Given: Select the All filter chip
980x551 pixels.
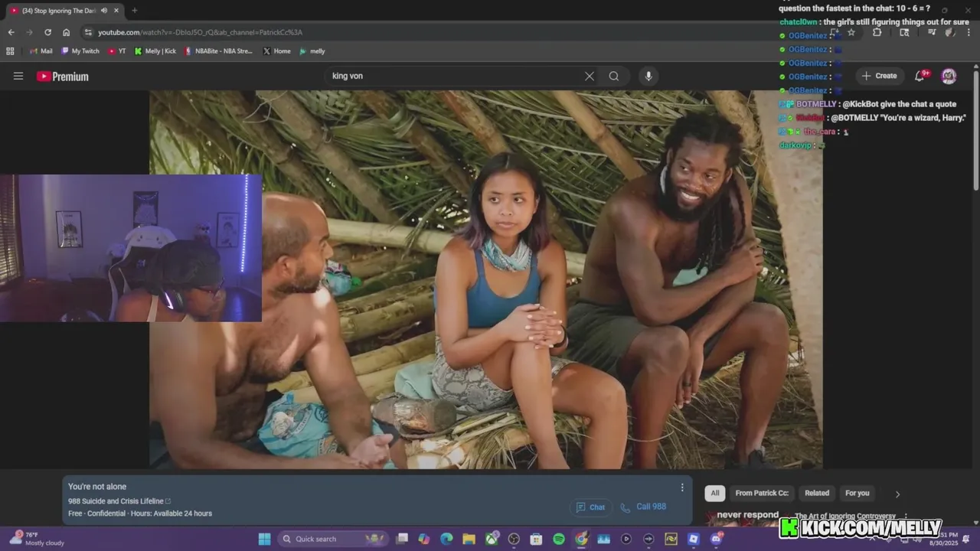Looking at the screenshot, I should coord(715,493).
